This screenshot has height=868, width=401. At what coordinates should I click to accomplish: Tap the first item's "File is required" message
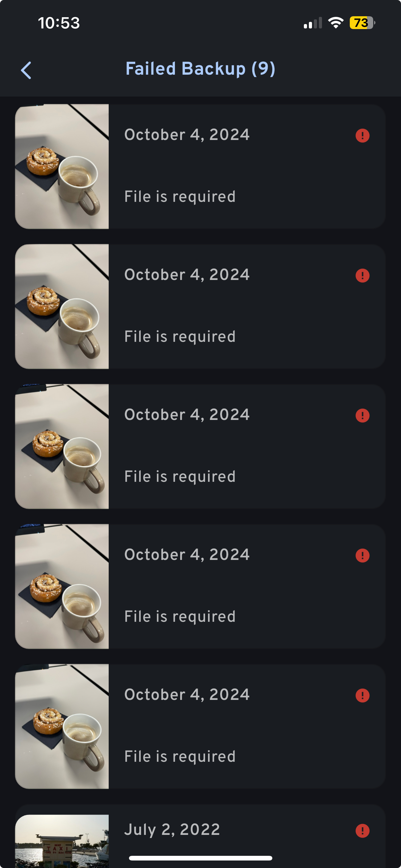point(180,197)
